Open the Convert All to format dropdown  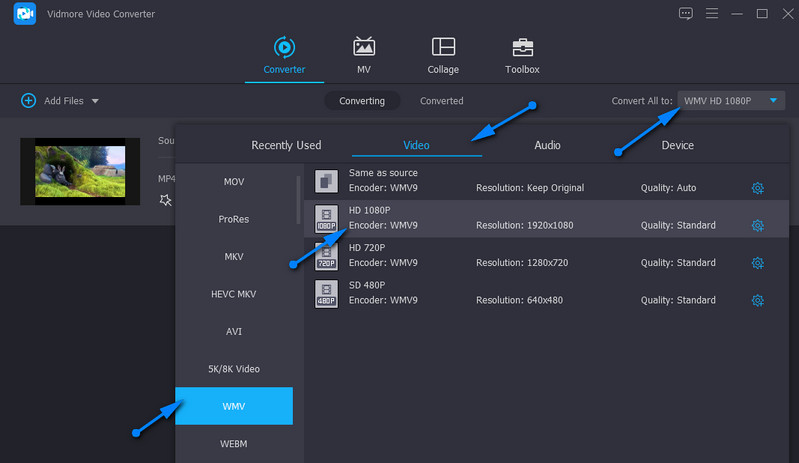tap(731, 101)
